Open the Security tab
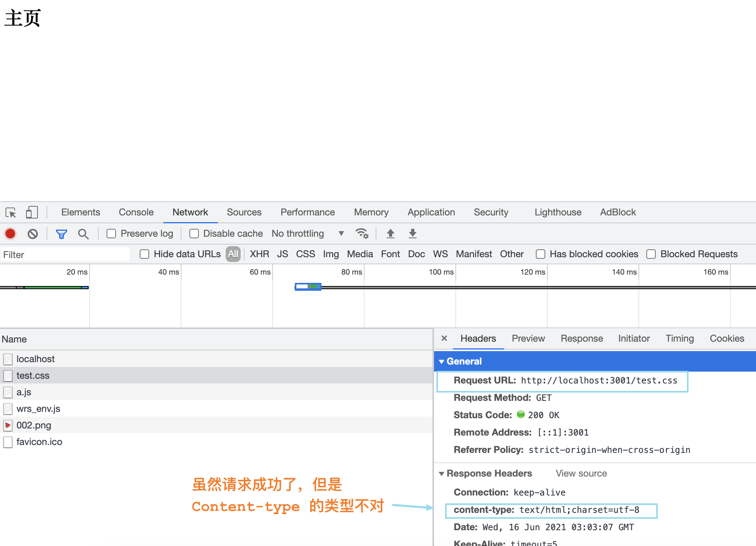The width and height of the screenshot is (756, 546). 491,212
